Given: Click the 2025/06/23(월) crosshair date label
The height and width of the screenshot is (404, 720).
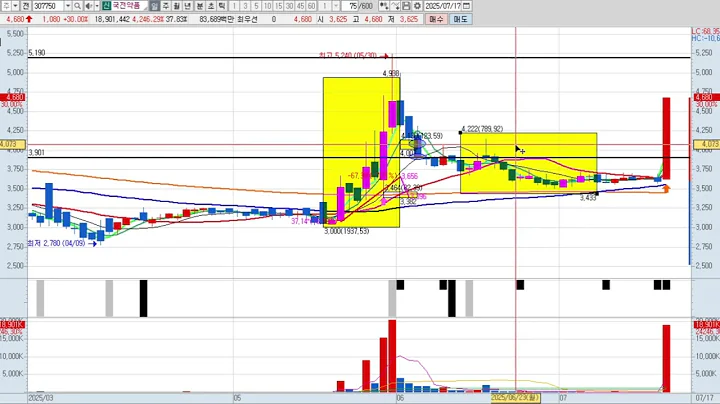Looking at the screenshot, I should pos(515,397).
